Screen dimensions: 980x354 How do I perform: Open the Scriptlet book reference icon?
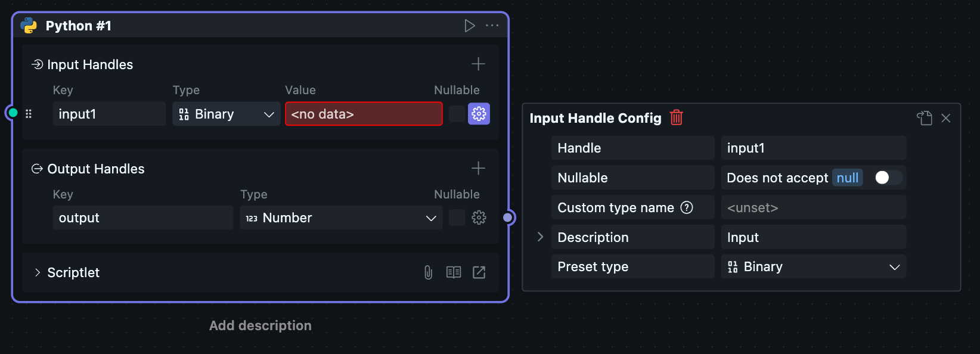coord(454,272)
